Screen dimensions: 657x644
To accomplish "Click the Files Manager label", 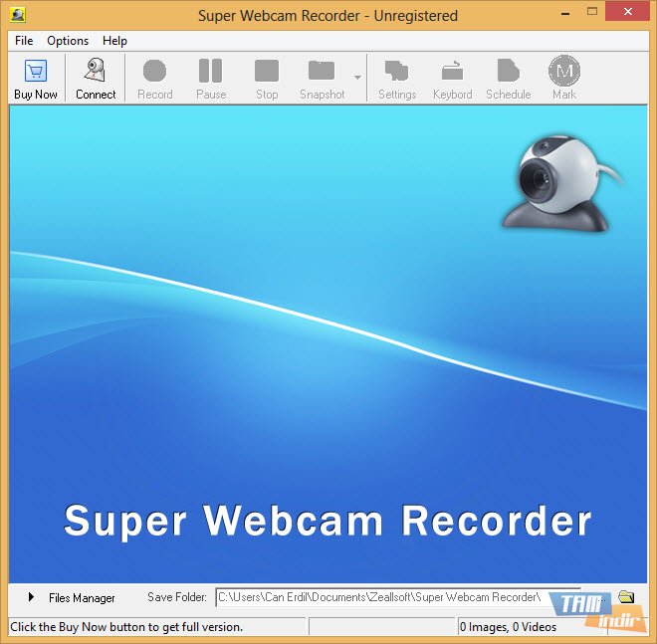I will tap(82, 597).
